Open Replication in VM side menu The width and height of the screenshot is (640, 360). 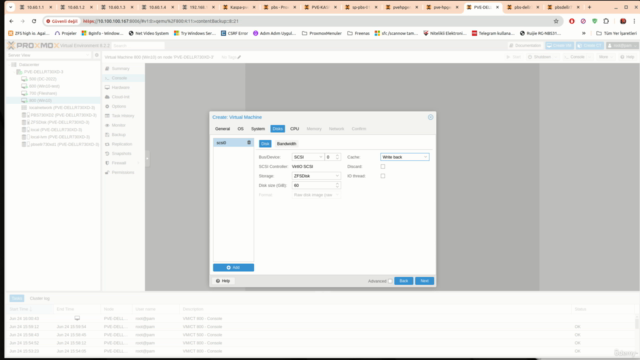pyautogui.click(x=122, y=144)
